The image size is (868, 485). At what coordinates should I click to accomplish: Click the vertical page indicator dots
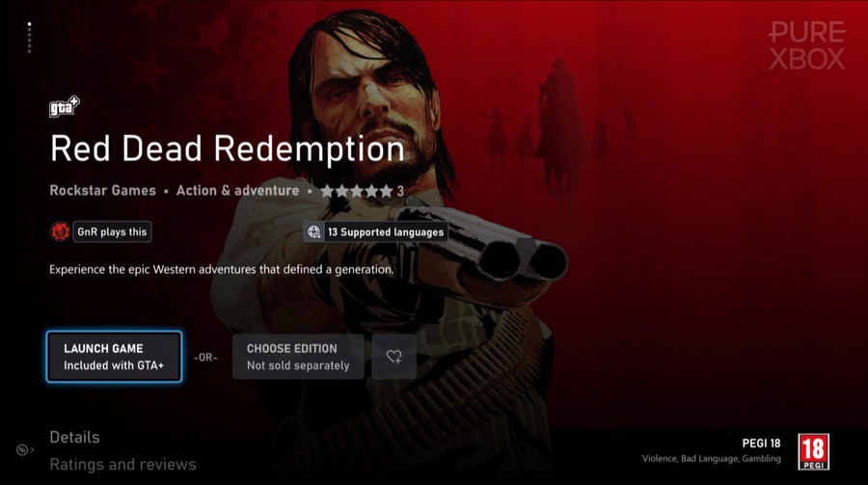click(x=29, y=38)
